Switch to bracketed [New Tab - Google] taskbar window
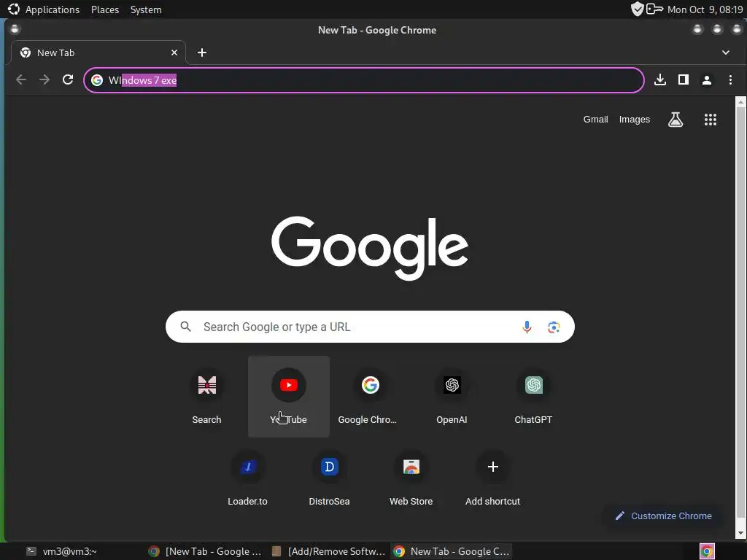Image resolution: width=747 pixels, height=560 pixels. pos(205,551)
